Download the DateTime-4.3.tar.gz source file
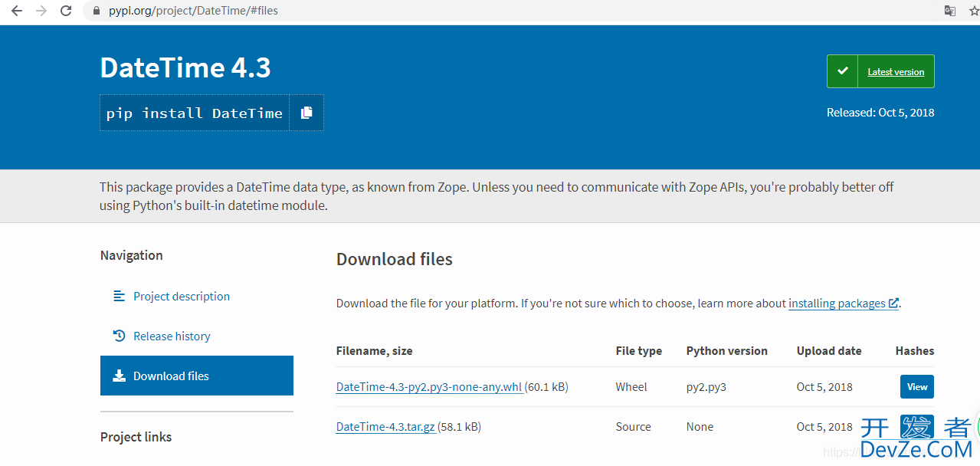Screen dimensions: 980x466 [385, 427]
